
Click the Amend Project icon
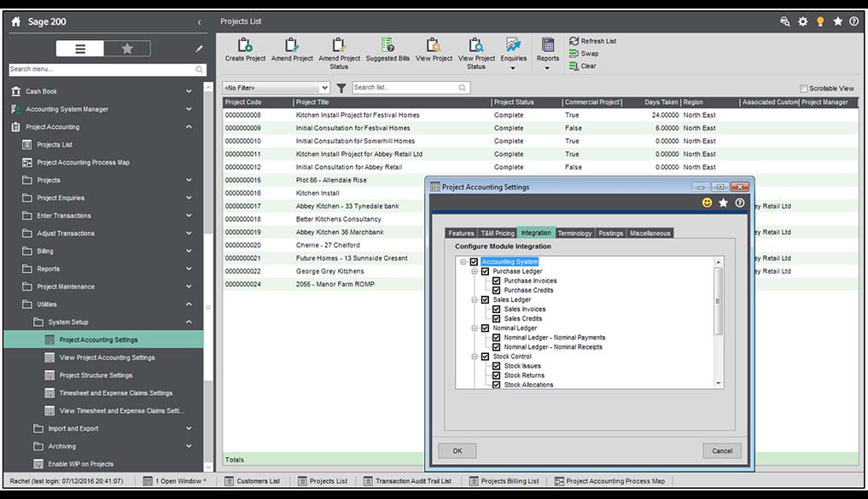[x=292, y=49]
